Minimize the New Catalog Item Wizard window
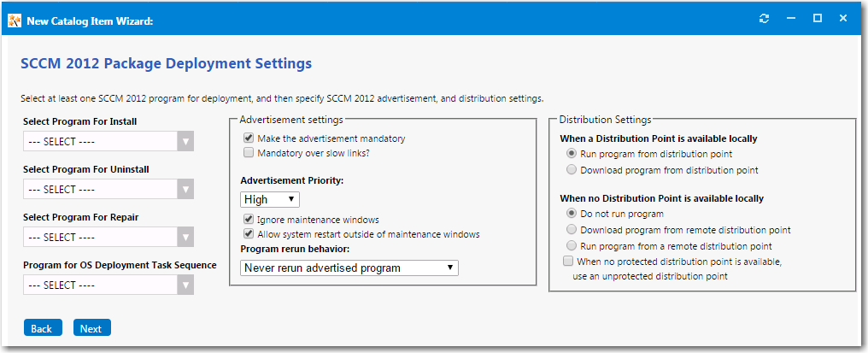 click(791, 18)
